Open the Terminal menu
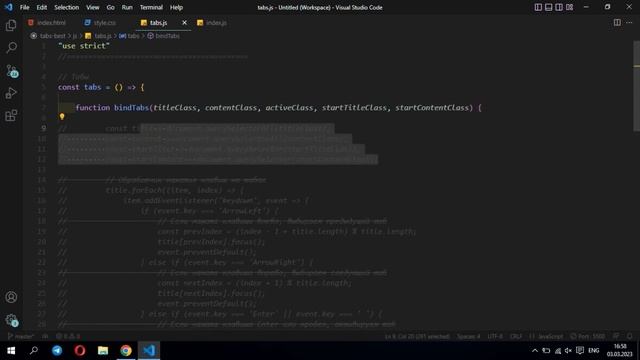Screen dimensions: 640x360 click(x=151, y=7)
